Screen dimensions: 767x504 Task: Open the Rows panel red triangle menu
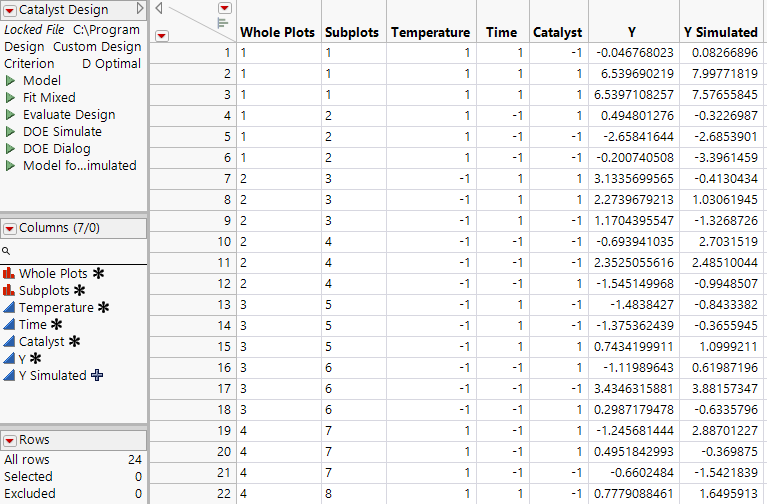pos(10,440)
